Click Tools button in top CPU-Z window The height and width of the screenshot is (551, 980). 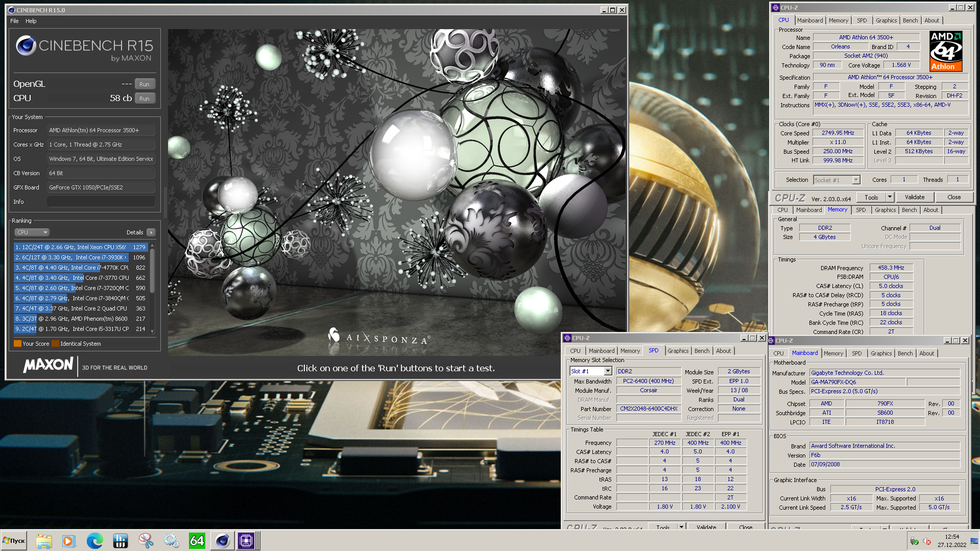tap(871, 198)
